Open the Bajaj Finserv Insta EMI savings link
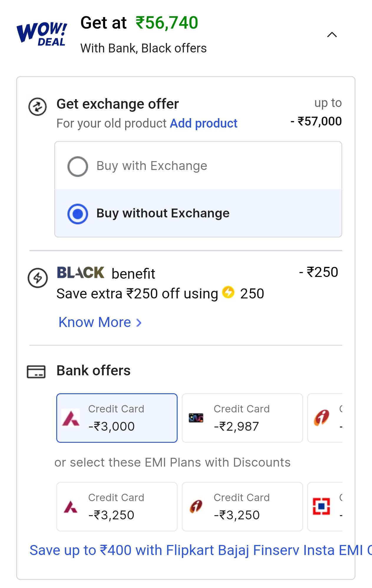Viewport: 372px width, 588px height. click(x=200, y=550)
